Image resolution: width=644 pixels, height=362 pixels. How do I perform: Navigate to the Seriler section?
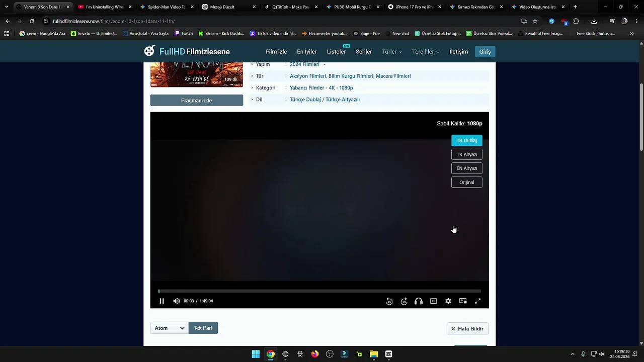click(364, 52)
